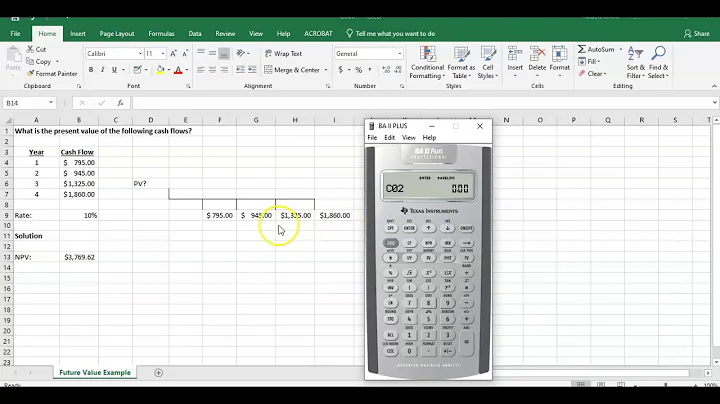Screen dimensions: 720x404
Task: Open borders dropdown arrow
Action: click(146, 70)
